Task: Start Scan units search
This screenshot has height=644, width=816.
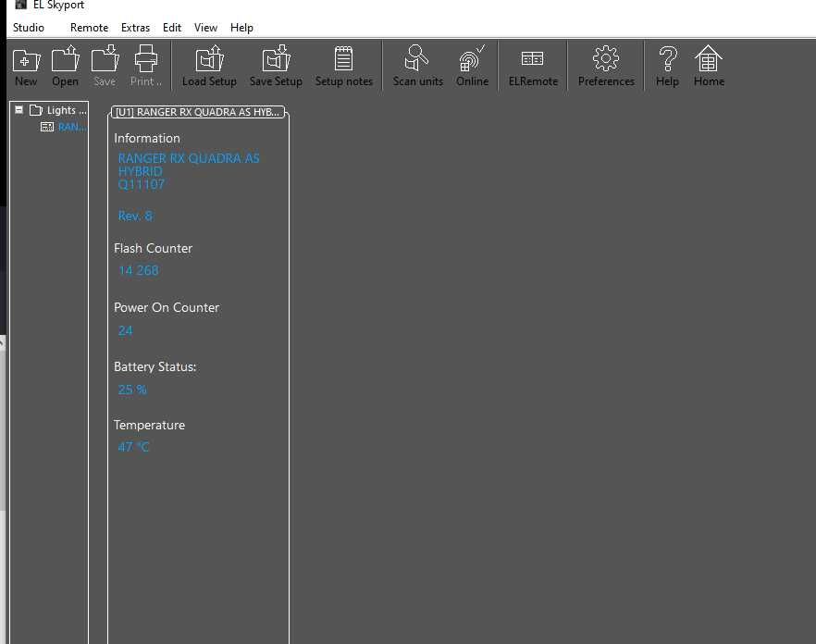Action: point(418,66)
